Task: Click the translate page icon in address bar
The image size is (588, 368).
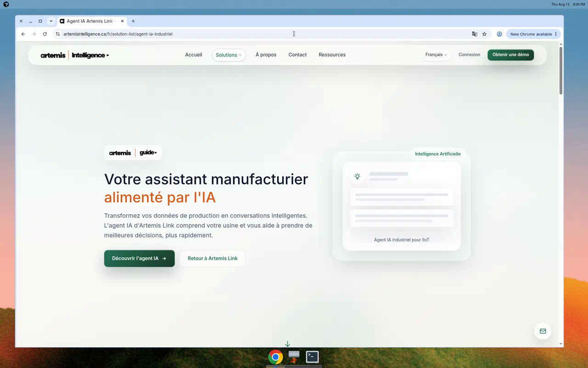Action: point(475,34)
